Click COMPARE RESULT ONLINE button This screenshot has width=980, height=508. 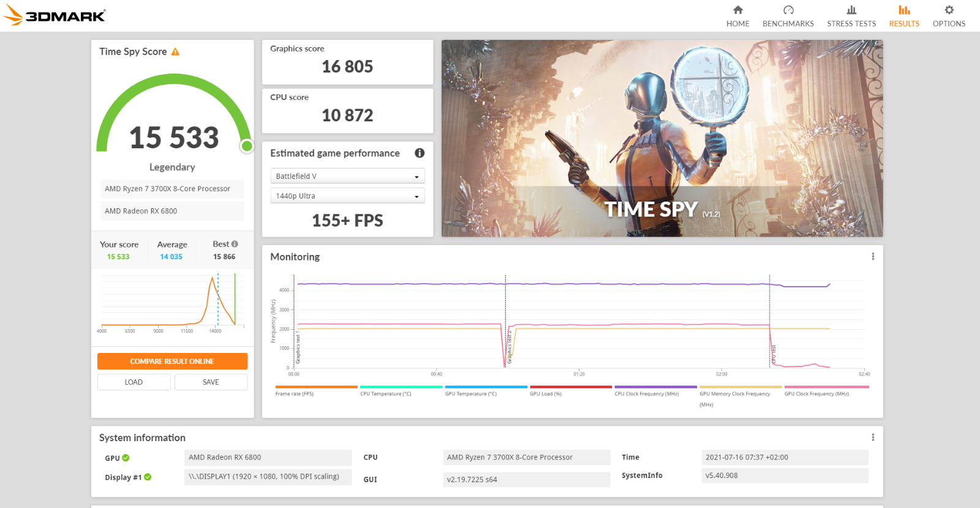point(172,362)
